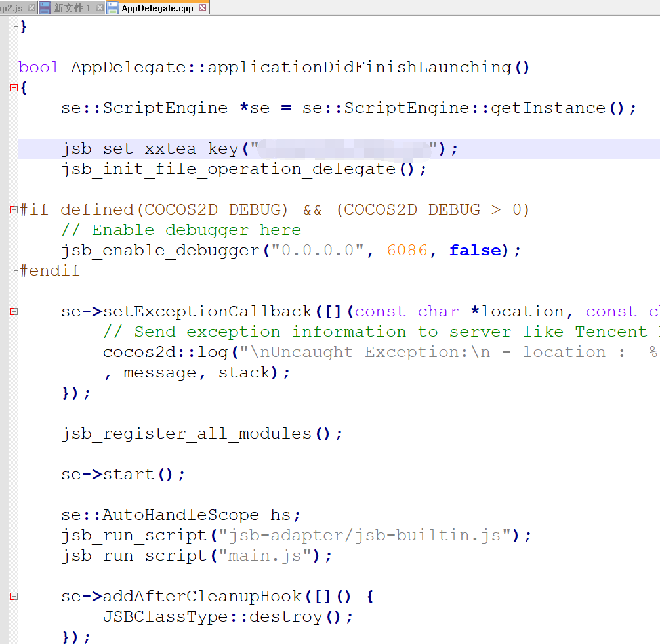Click 'jsb_register_all_modules' call

(x=186, y=433)
